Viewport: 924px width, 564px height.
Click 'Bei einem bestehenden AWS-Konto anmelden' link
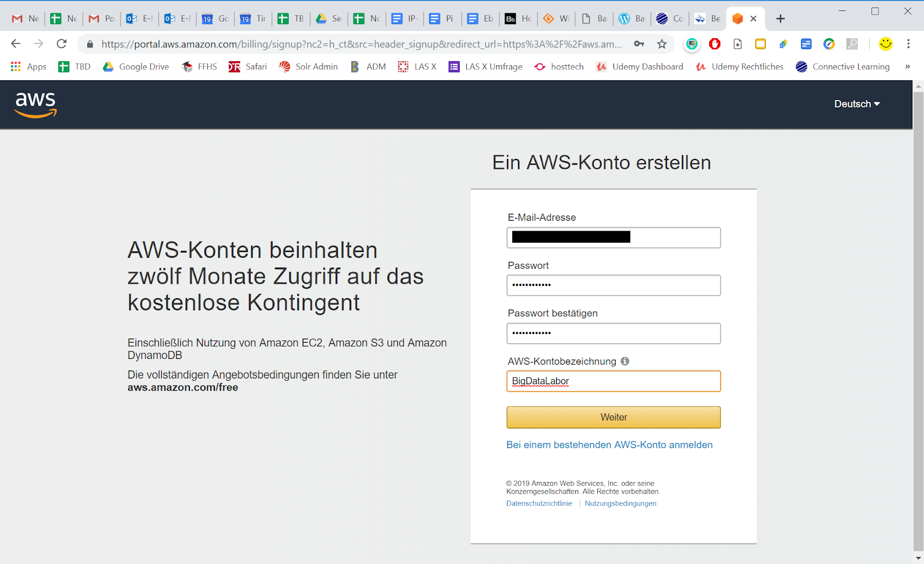click(609, 445)
